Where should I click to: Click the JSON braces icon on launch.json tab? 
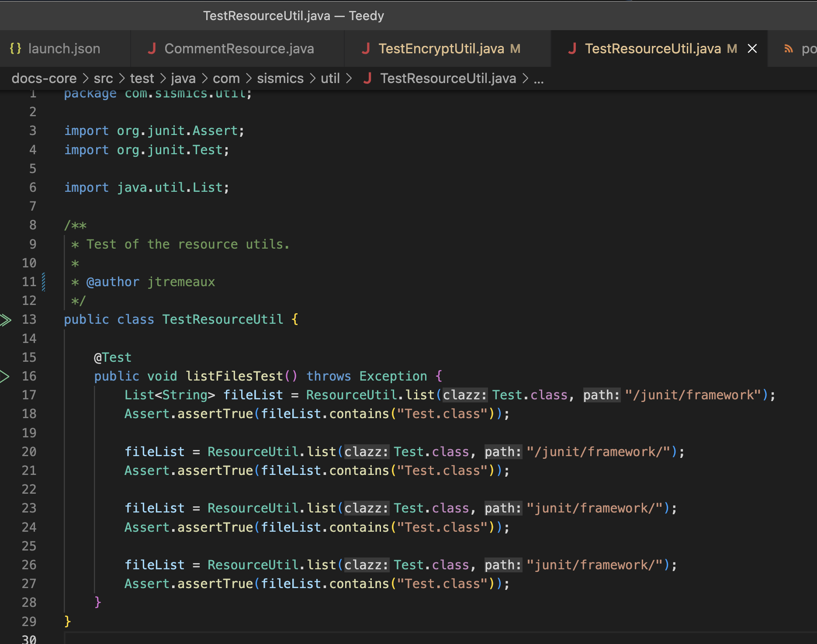click(x=15, y=48)
